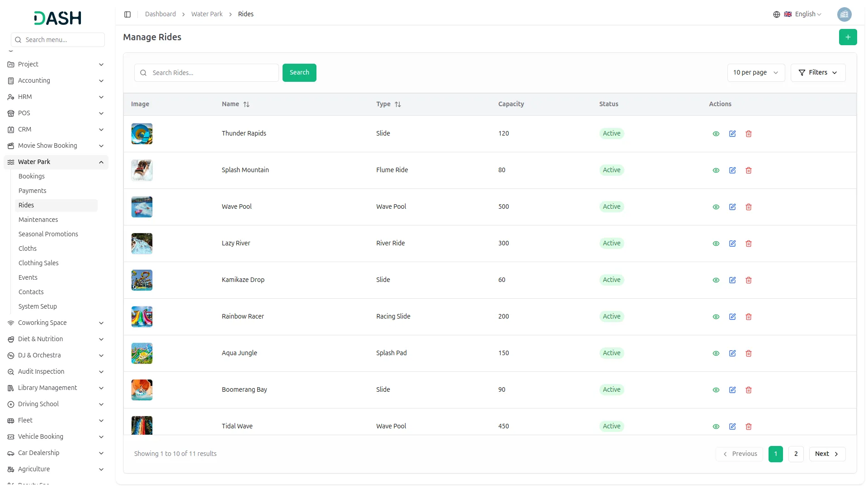Viewport: 868px width, 488px height.
Task: Open the user profile avatar
Action: click(x=844, y=14)
